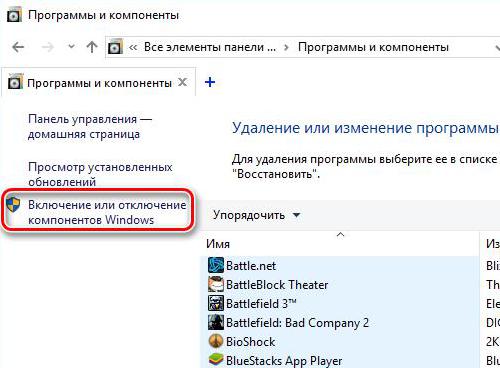This screenshot has height=368, width=500.
Task: Click the BioShock icon
Action: [216, 341]
